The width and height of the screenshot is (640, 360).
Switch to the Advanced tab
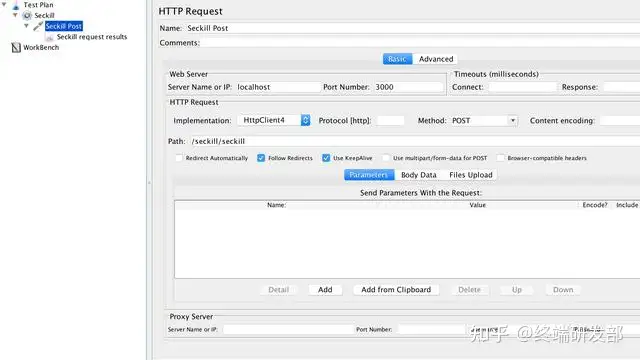(x=436, y=59)
